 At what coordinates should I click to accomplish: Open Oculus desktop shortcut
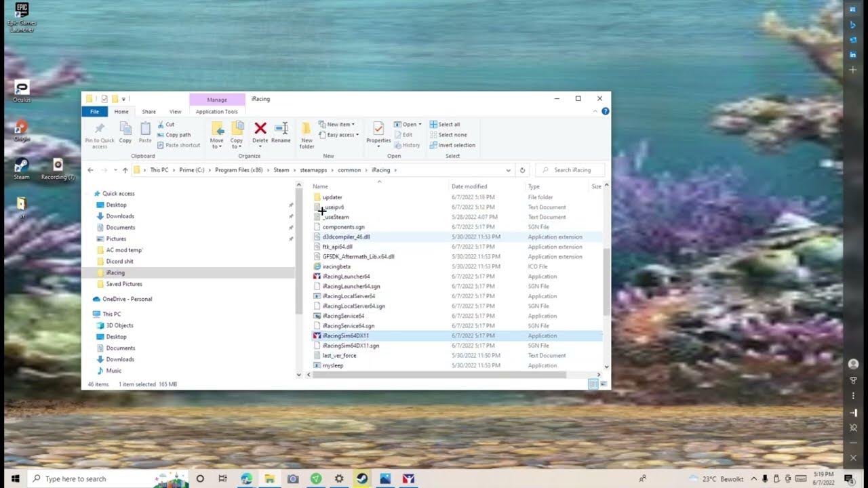(x=22, y=91)
